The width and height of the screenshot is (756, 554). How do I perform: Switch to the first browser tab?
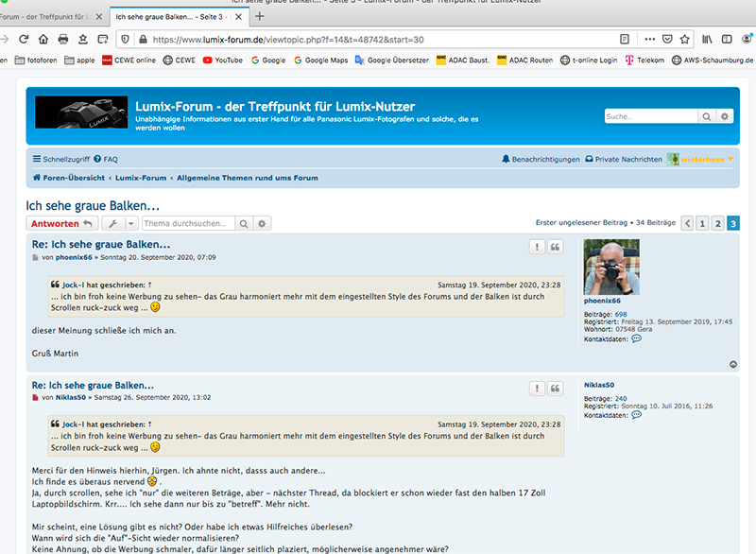point(47,16)
